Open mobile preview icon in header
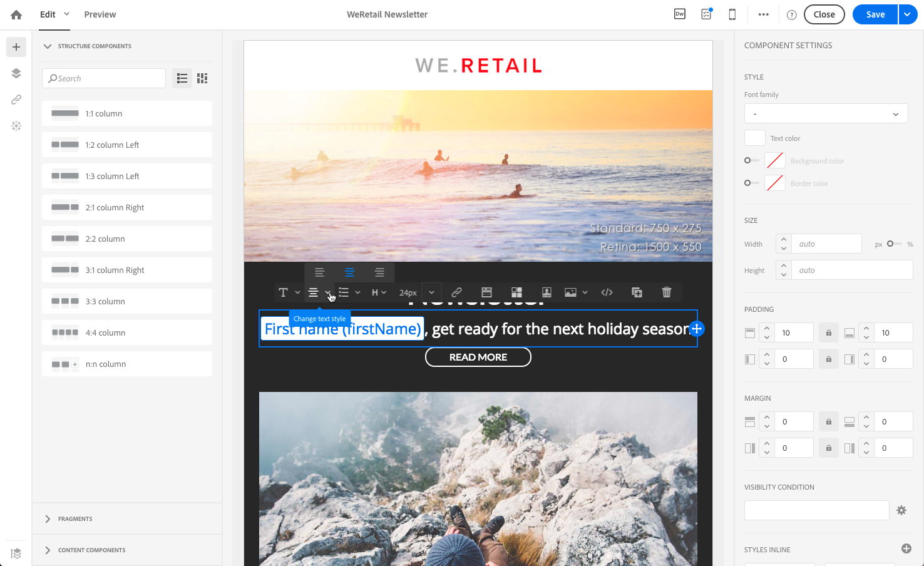 (x=732, y=14)
